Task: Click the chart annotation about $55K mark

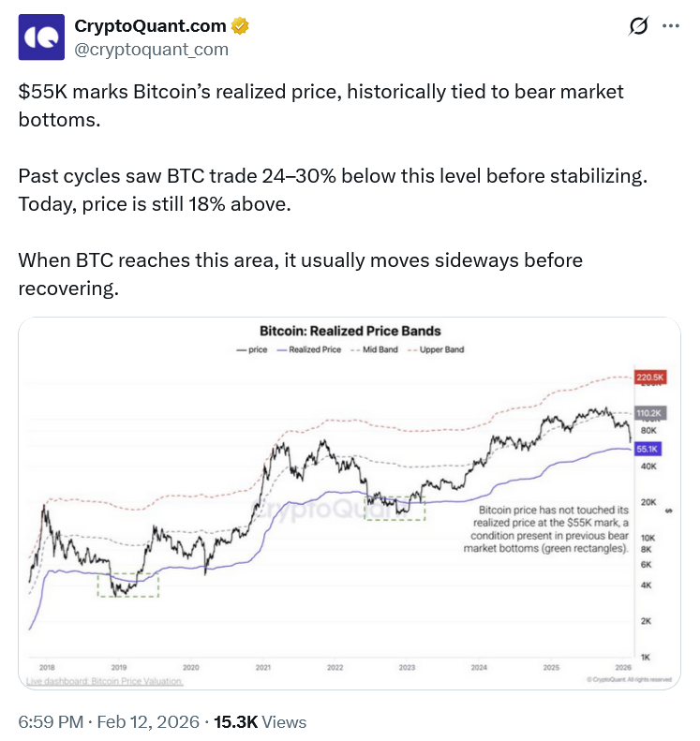Action: (x=545, y=528)
